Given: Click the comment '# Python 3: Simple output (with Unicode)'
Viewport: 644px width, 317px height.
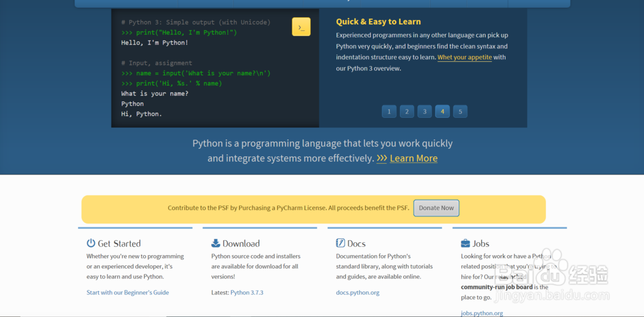Looking at the screenshot, I should (196, 22).
